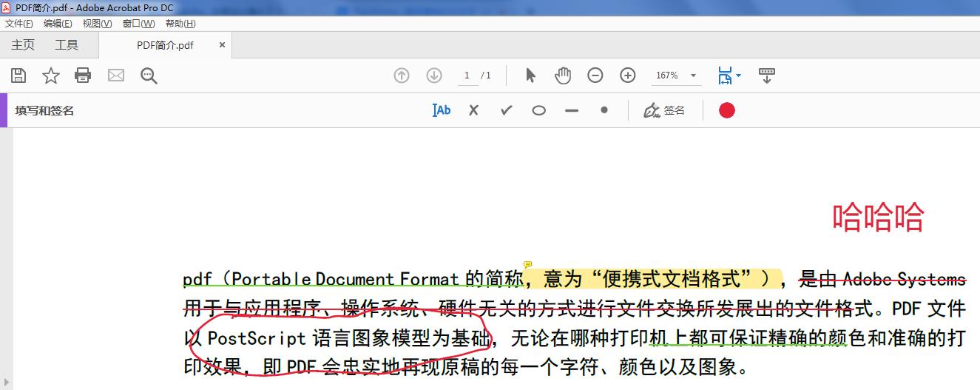The image size is (980, 390).
Task: Open the 帮助 menu
Action: point(180,24)
